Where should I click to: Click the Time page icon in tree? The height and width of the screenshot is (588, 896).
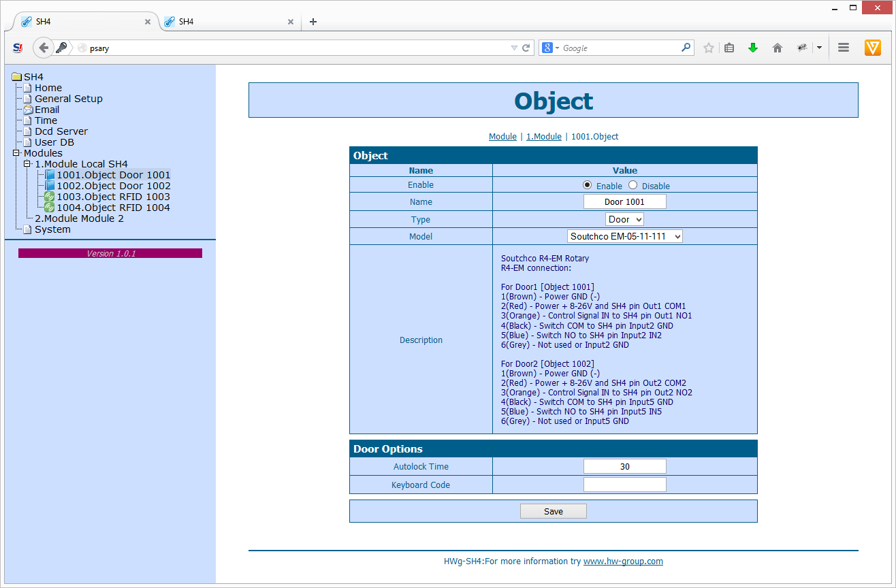click(x=28, y=120)
